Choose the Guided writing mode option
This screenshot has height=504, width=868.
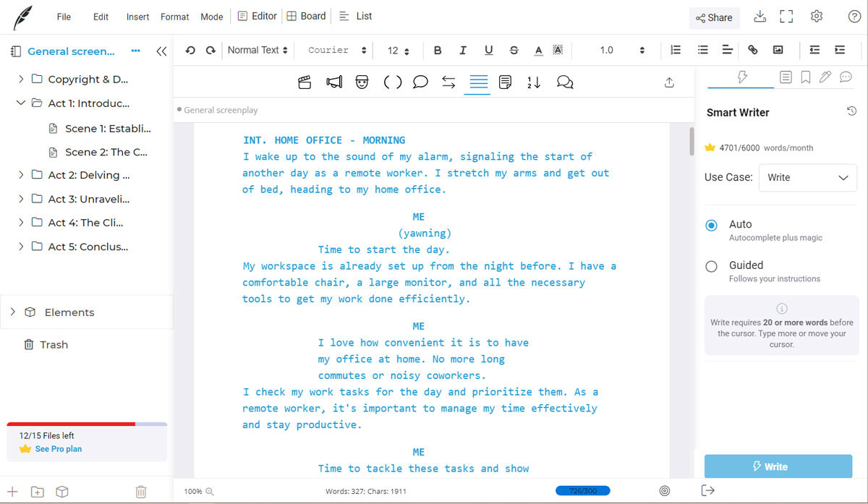pyautogui.click(x=710, y=266)
